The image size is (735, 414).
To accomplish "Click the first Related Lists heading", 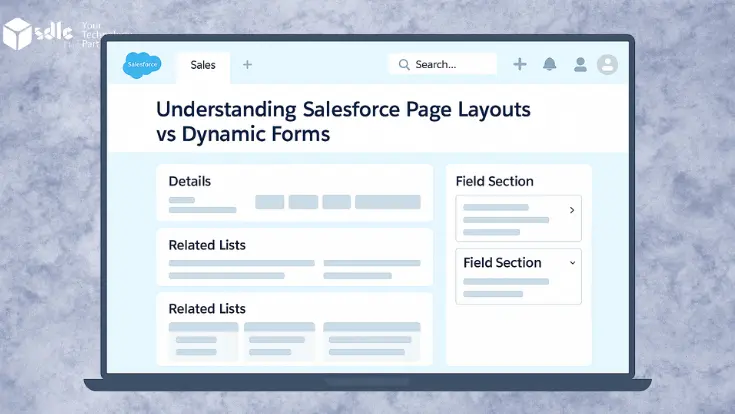I will (x=207, y=245).
